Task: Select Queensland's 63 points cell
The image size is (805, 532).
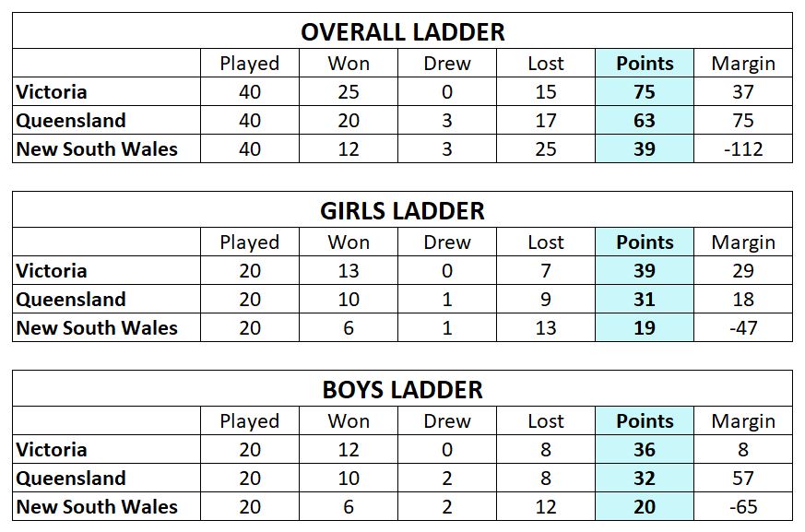Action: click(645, 120)
